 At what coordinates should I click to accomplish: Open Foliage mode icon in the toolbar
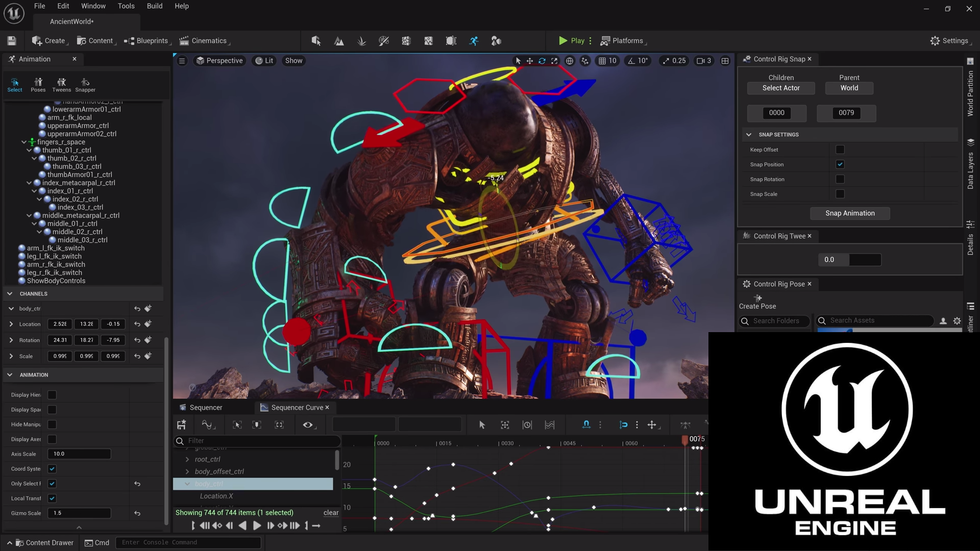(361, 41)
